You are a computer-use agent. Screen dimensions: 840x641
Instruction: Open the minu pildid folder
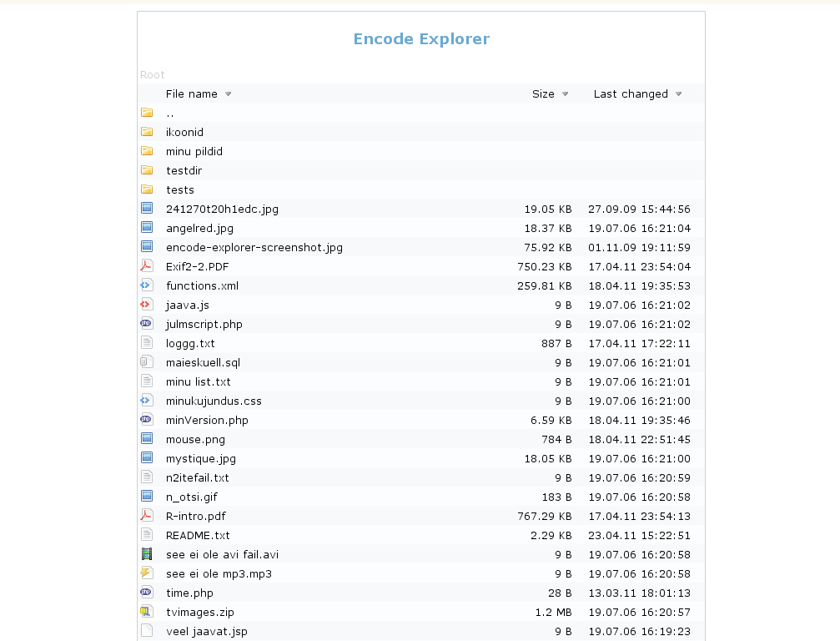pyautogui.click(x=194, y=152)
